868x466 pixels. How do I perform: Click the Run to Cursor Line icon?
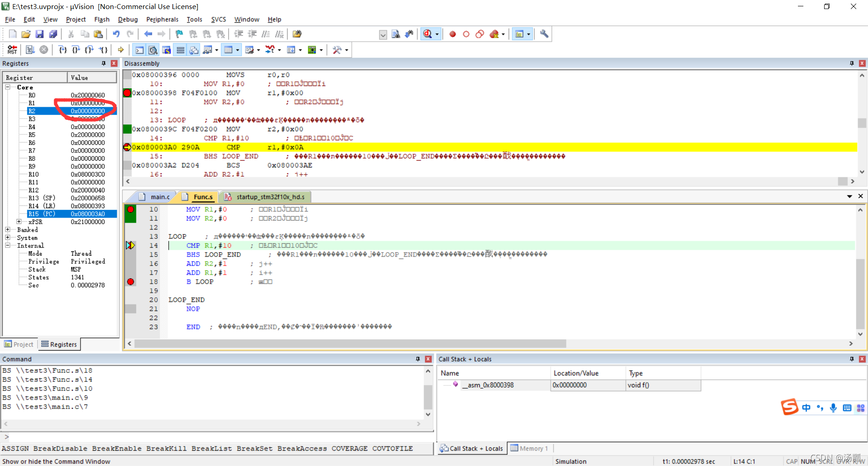(104, 50)
